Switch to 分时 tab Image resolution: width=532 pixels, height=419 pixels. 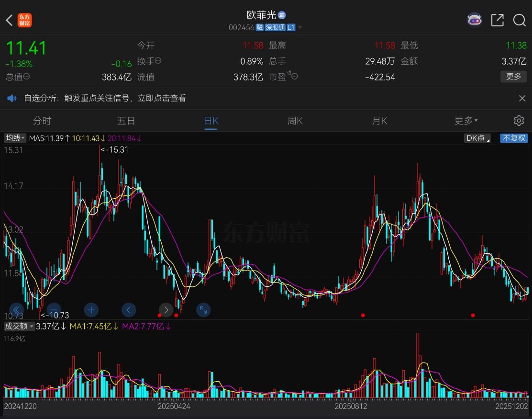(42, 121)
